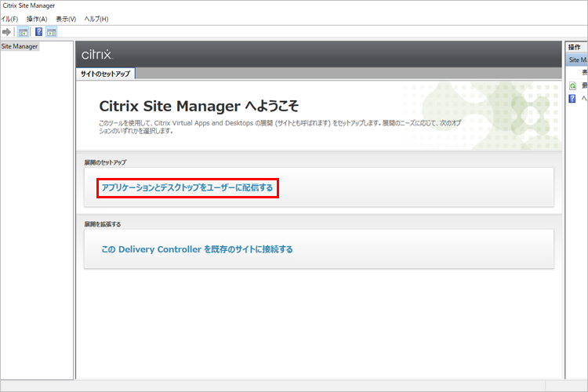Toggle the action pane show/hide icon

coord(51,32)
